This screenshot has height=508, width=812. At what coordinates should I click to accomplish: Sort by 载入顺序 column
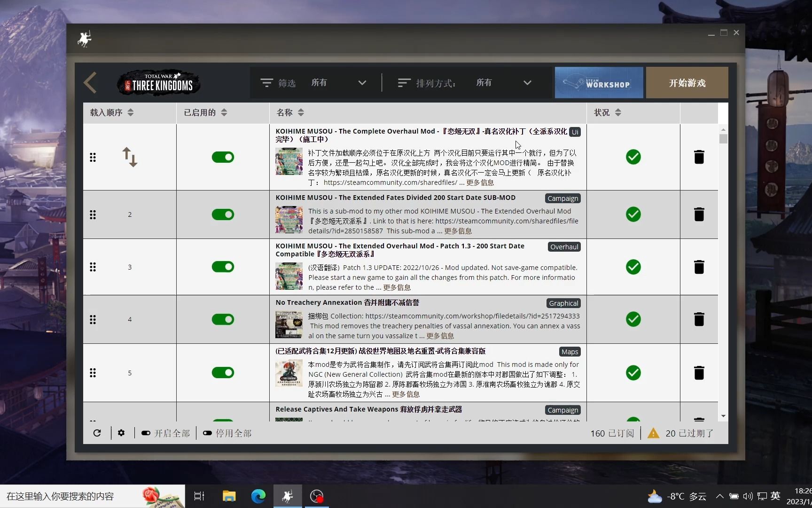pos(112,112)
